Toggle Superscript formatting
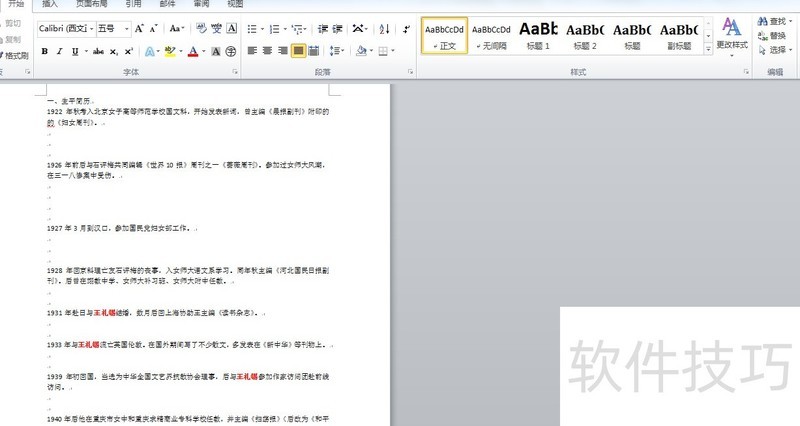 [129, 52]
